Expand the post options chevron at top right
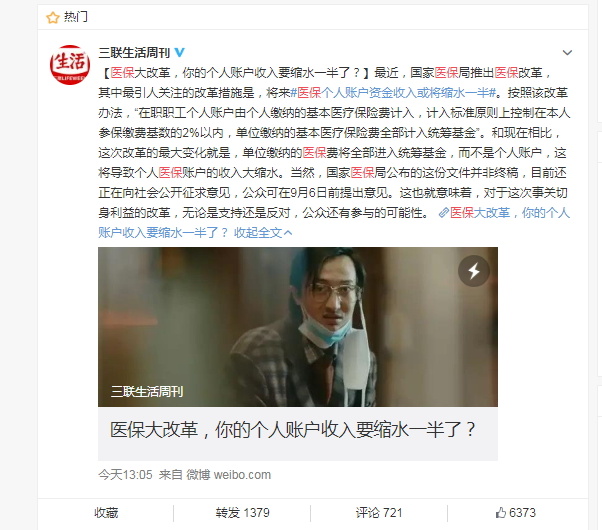602x530 pixels. (567, 52)
